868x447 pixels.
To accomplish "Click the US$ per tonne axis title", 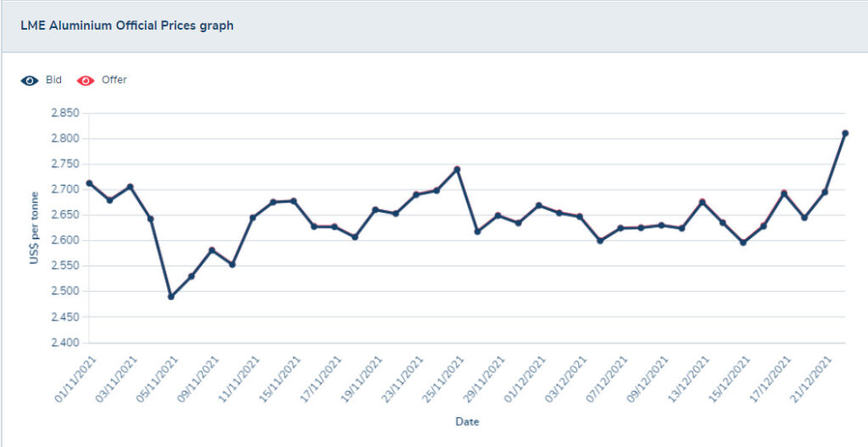I will pyautogui.click(x=35, y=229).
